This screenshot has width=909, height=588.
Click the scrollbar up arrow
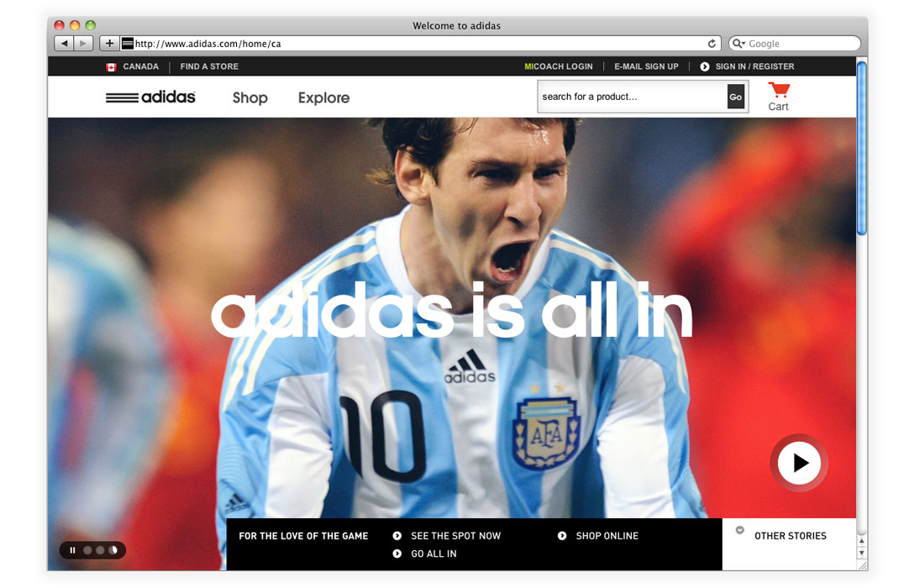tap(861, 540)
